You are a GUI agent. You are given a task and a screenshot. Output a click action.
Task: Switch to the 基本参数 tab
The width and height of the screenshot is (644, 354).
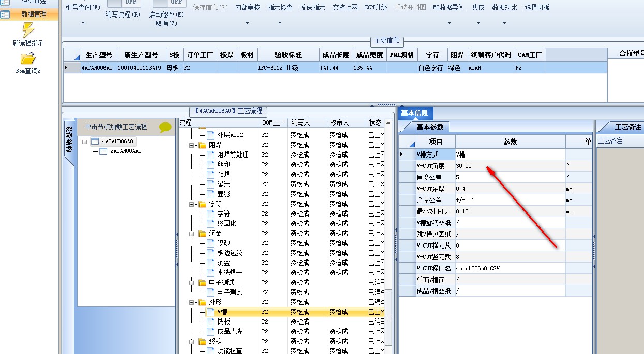click(x=429, y=127)
